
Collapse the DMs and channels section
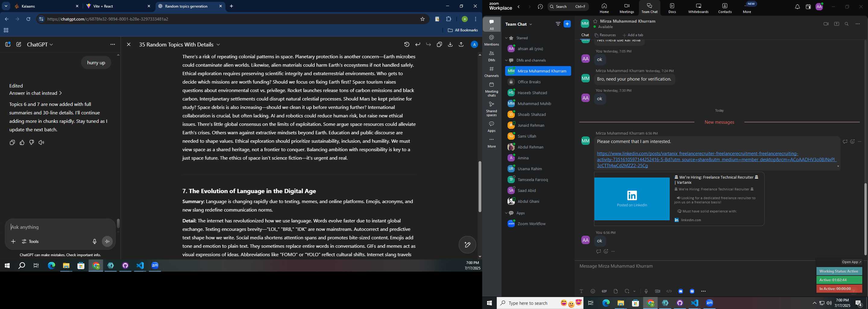tap(506, 60)
